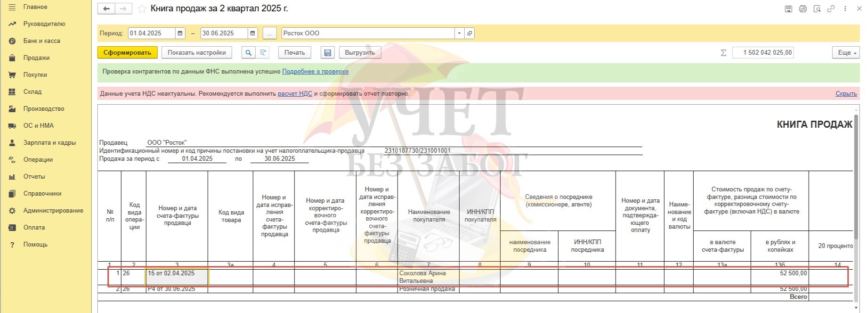Click the main menu hamburger icon

point(12,7)
